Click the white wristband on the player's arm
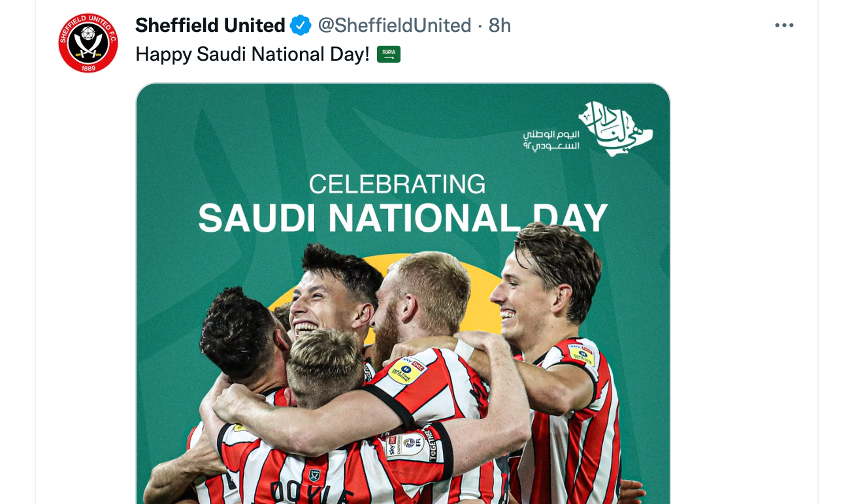852x504 pixels. (464, 349)
